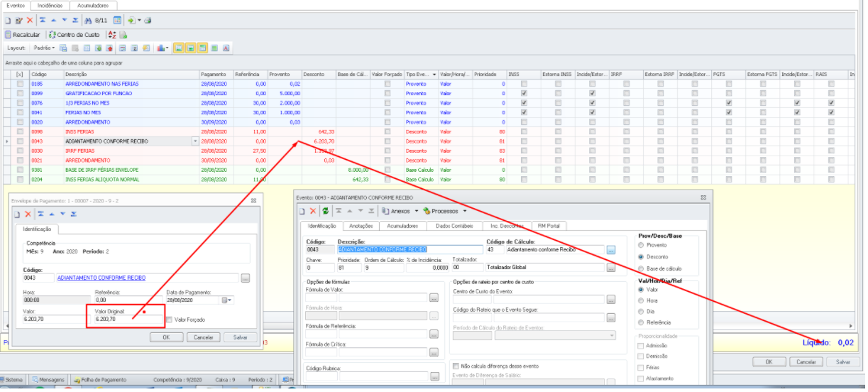Click the Recalcular button
The height and width of the screenshot is (392, 868).
[x=22, y=34]
